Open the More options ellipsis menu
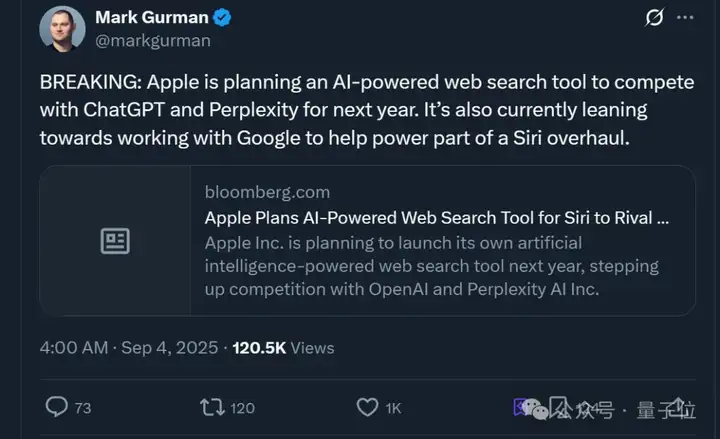Viewport: 720px width, 439px height. [x=684, y=18]
